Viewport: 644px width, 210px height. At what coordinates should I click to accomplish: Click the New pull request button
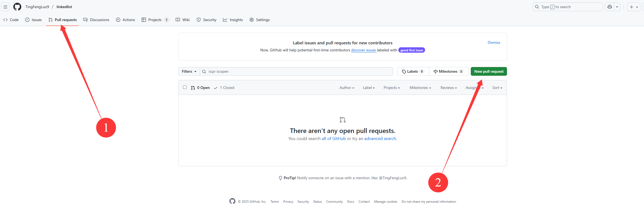pos(489,71)
